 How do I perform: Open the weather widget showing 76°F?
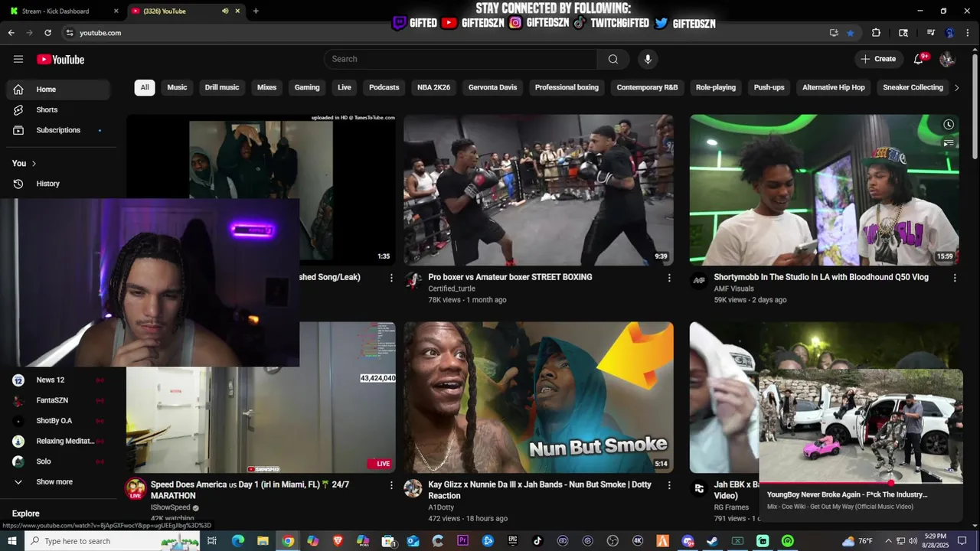point(857,541)
